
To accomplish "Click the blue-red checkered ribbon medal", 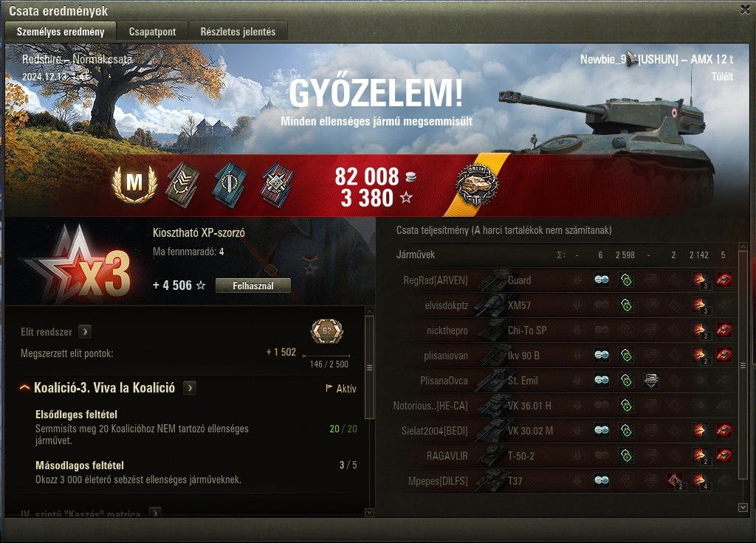I will click(278, 184).
